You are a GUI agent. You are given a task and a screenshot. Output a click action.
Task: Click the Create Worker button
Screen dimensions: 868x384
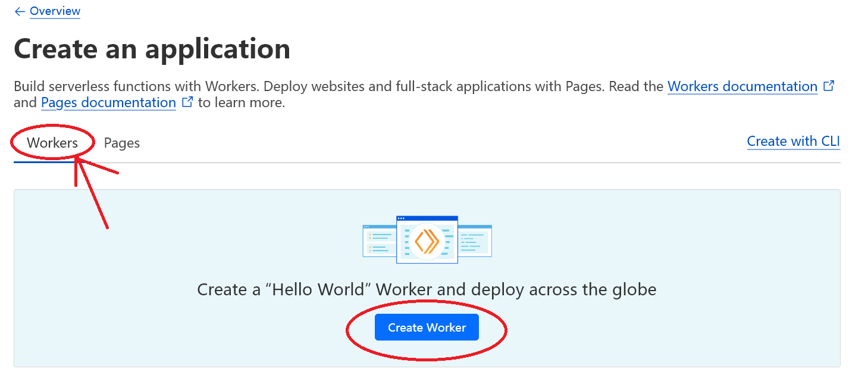click(427, 327)
